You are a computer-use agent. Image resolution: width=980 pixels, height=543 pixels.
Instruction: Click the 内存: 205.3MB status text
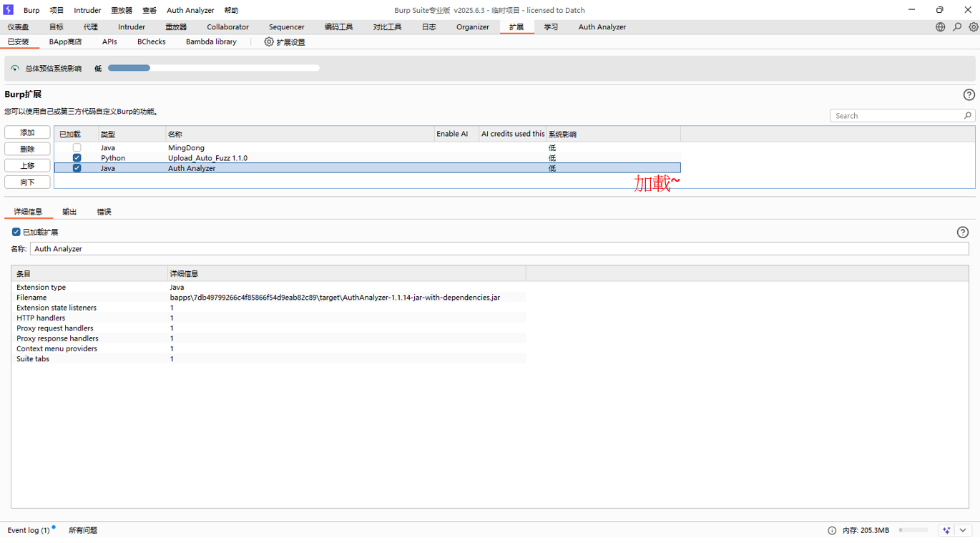(x=866, y=530)
